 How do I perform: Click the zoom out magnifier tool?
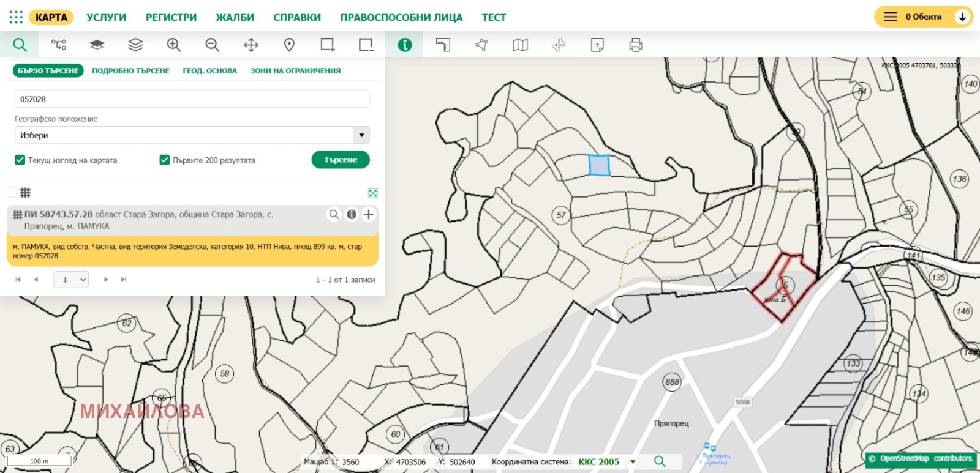[x=212, y=45]
